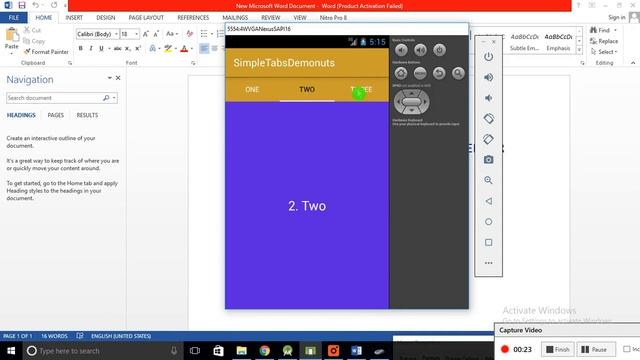Apply the Emphasis style
Viewport: 640px width, 360px height.
point(558,42)
